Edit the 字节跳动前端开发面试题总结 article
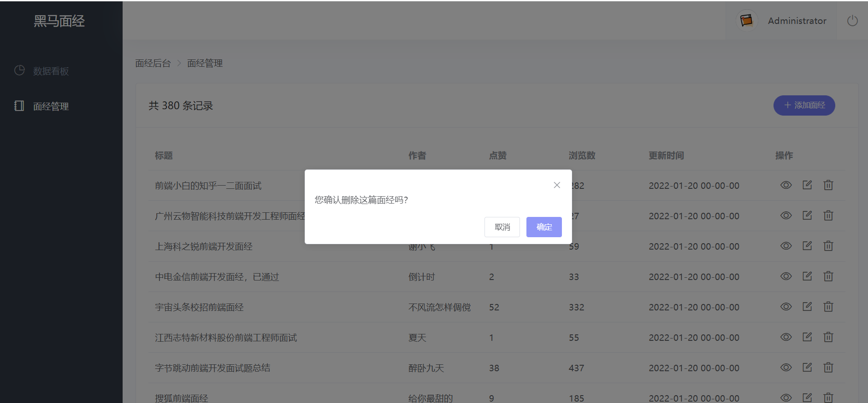This screenshot has height=403, width=868. pos(807,368)
